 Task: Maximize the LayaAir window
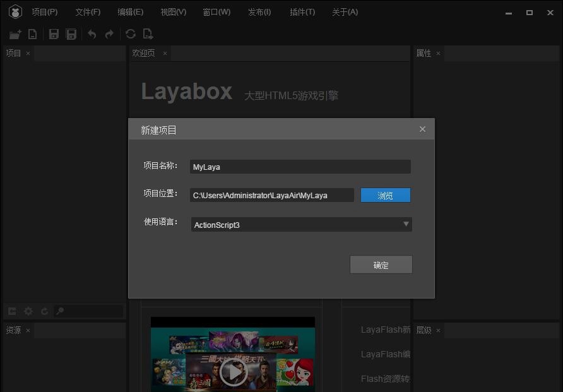[530, 13]
